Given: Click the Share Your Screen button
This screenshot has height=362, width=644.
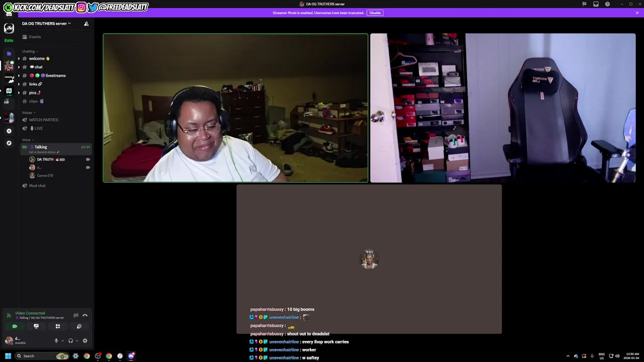Looking at the screenshot, I should coord(36,326).
